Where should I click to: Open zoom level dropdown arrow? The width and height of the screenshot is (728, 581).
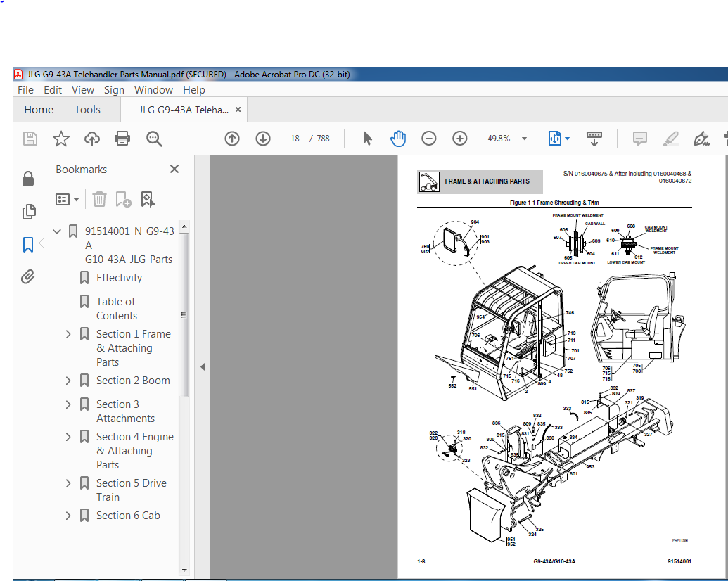click(x=524, y=139)
